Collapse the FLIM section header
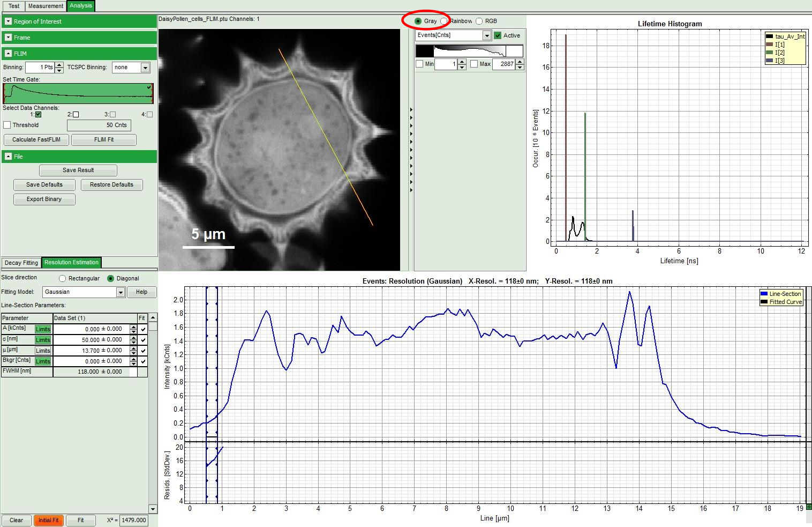Image resolution: width=812 pixels, height=527 pixels. pyautogui.click(x=8, y=54)
